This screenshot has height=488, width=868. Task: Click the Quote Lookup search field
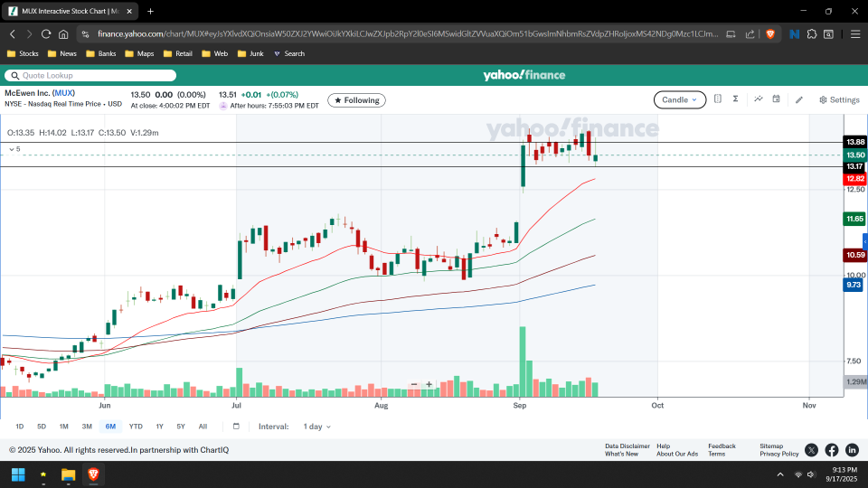coord(90,76)
